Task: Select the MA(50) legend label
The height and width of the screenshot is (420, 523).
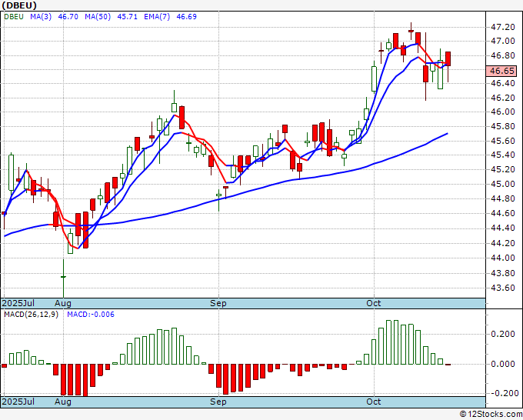Action: coord(98,17)
